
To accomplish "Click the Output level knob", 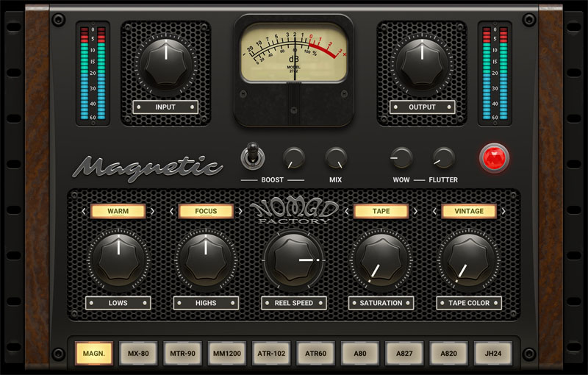I will 422,64.
